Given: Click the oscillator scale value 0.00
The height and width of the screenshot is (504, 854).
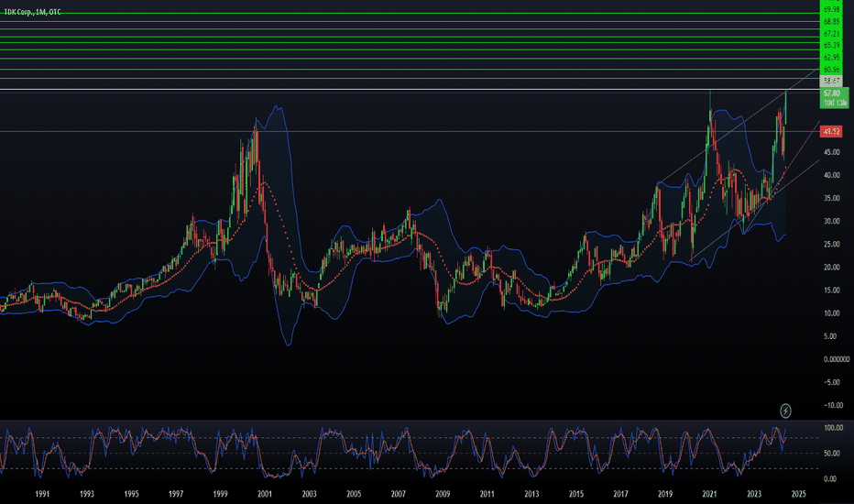Looking at the screenshot, I should (830, 479).
